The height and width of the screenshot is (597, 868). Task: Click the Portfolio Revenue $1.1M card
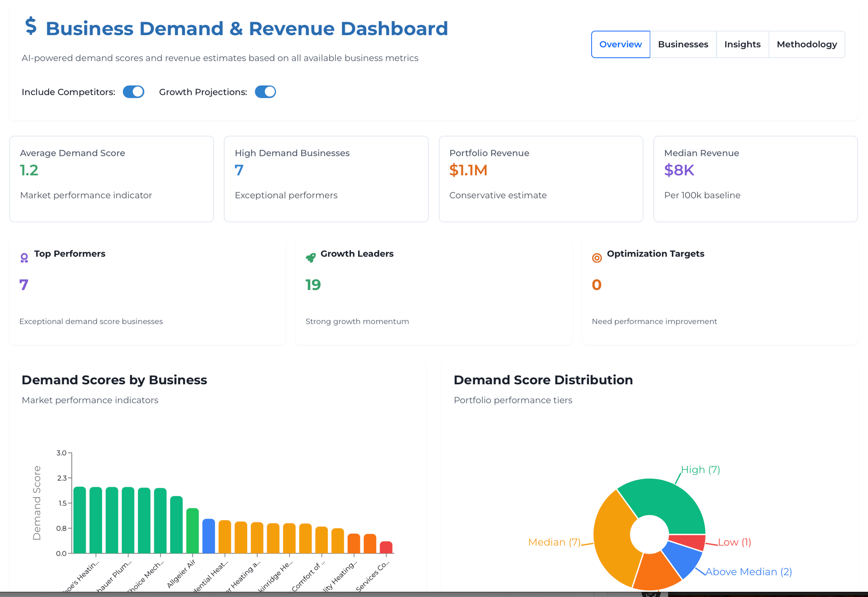541,179
